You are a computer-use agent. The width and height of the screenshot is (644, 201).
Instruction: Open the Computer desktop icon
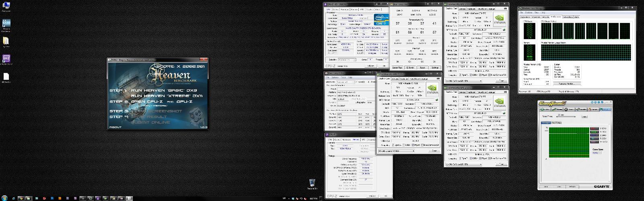6,6
